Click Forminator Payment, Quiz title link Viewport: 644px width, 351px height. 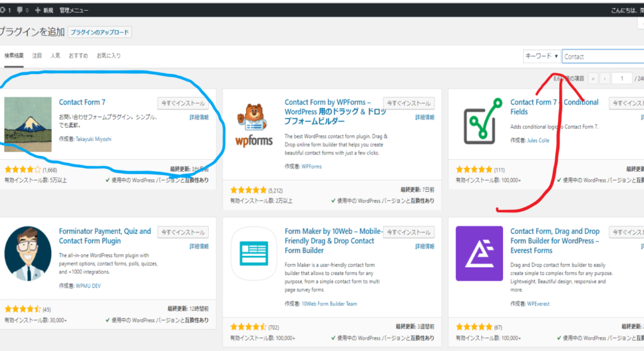(105, 236)
